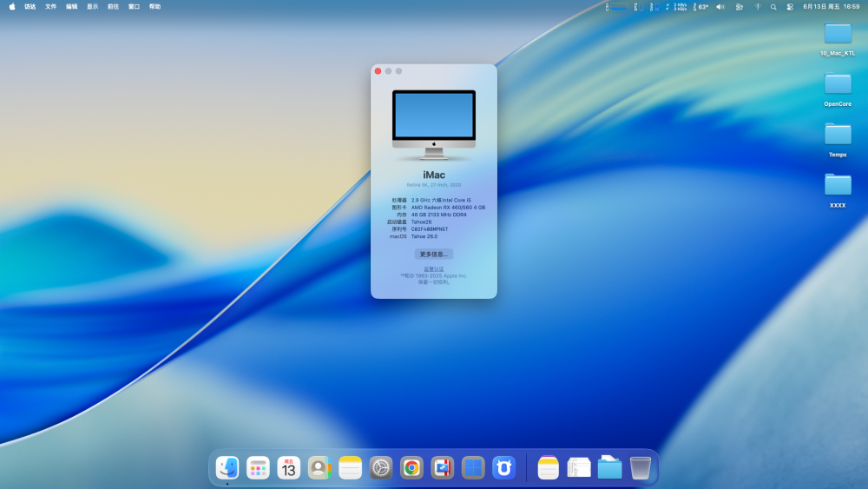Open the Contacts app in Dock

(x=319, y=468)
